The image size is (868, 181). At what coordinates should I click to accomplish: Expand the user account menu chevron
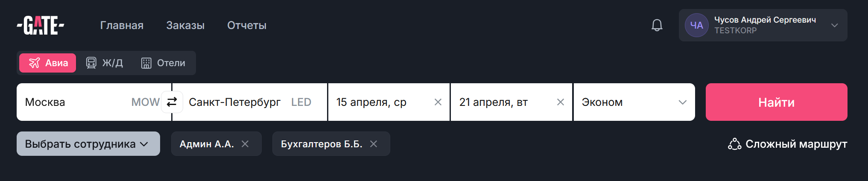tap(834, 25)
